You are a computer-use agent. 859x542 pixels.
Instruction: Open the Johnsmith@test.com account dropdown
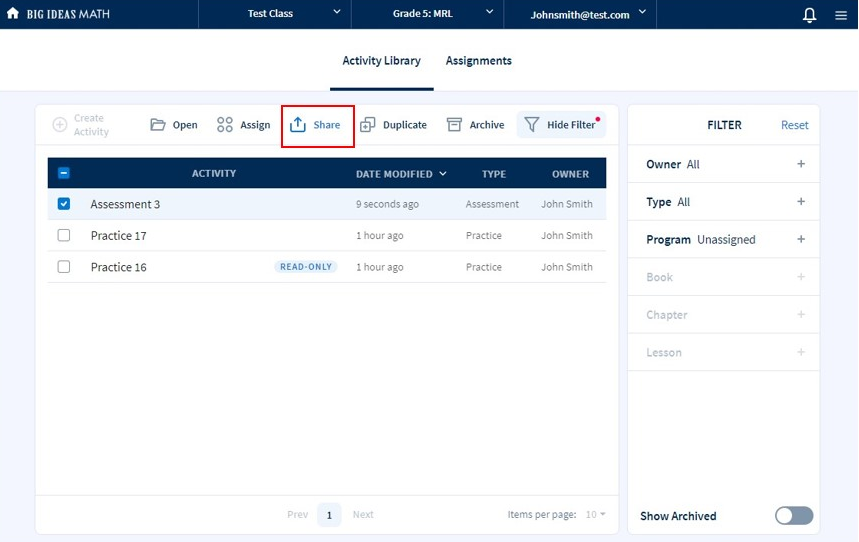[580, 14]
